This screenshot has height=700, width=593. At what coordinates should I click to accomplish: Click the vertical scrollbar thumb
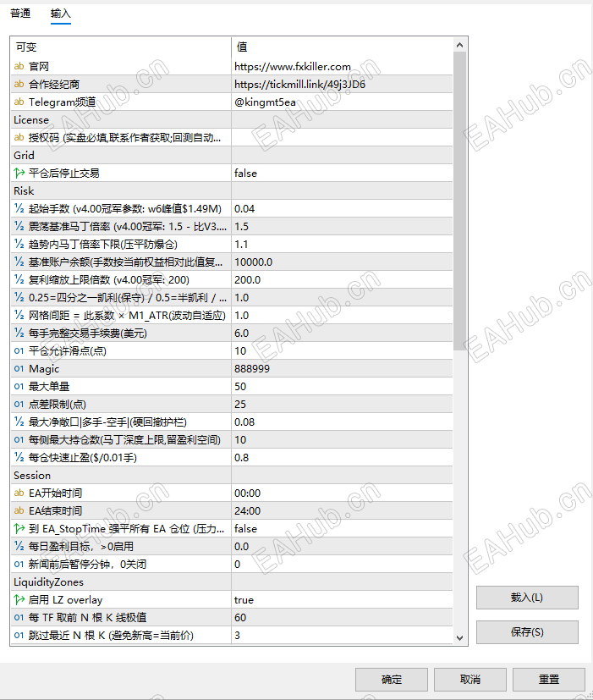pos(459,201)
